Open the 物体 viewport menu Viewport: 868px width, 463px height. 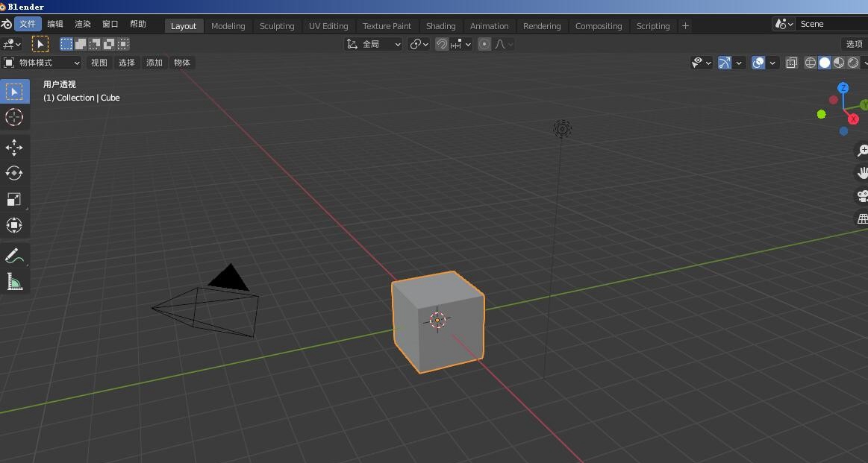click(182, 63)
